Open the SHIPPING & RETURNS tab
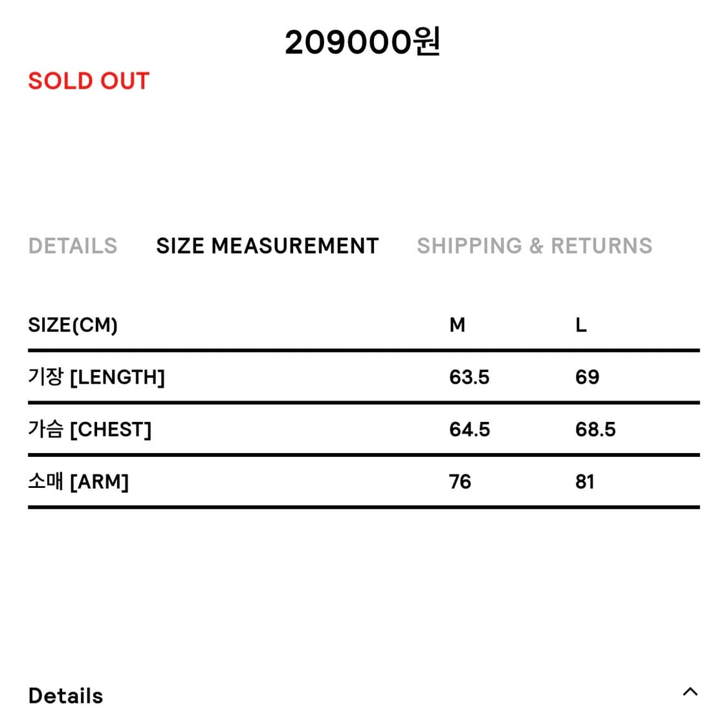The height and width of the screenshot is (717, 728). [535, 246]
